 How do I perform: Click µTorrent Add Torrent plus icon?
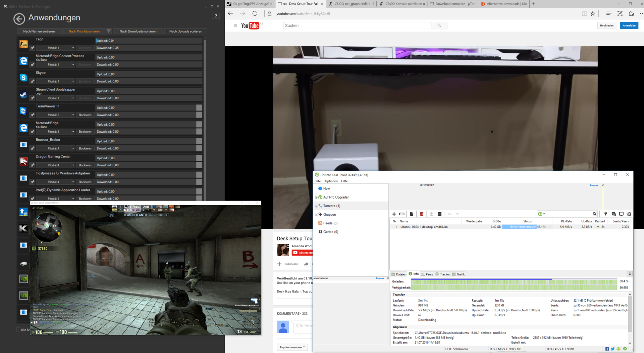394,214
